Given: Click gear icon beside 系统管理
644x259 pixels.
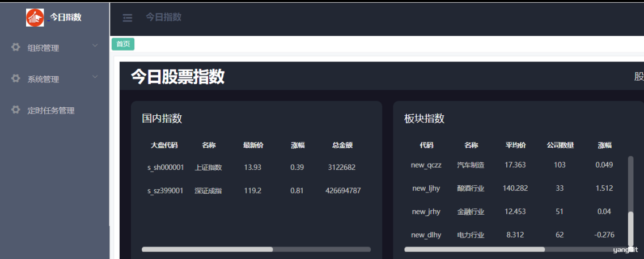Looking at the screenshot, I should (x=16, y=78).
